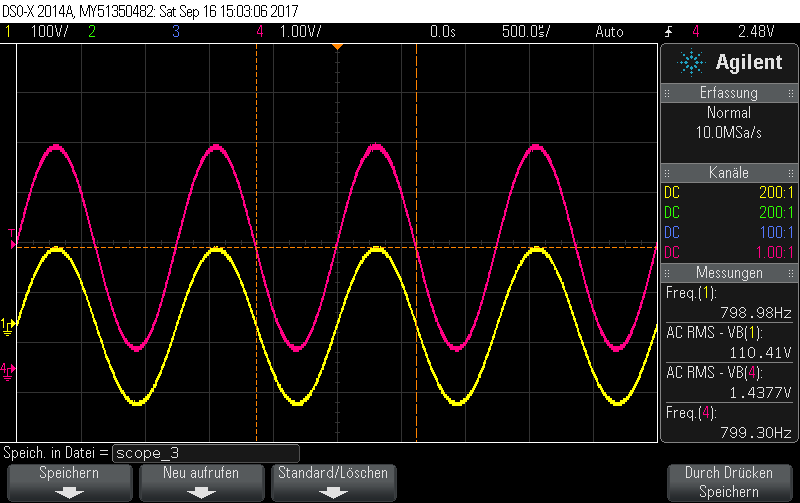This screenshot has width=800, height=503.
Task: Select pink DC 1.00:1 channel row
Action: point(729,253)
